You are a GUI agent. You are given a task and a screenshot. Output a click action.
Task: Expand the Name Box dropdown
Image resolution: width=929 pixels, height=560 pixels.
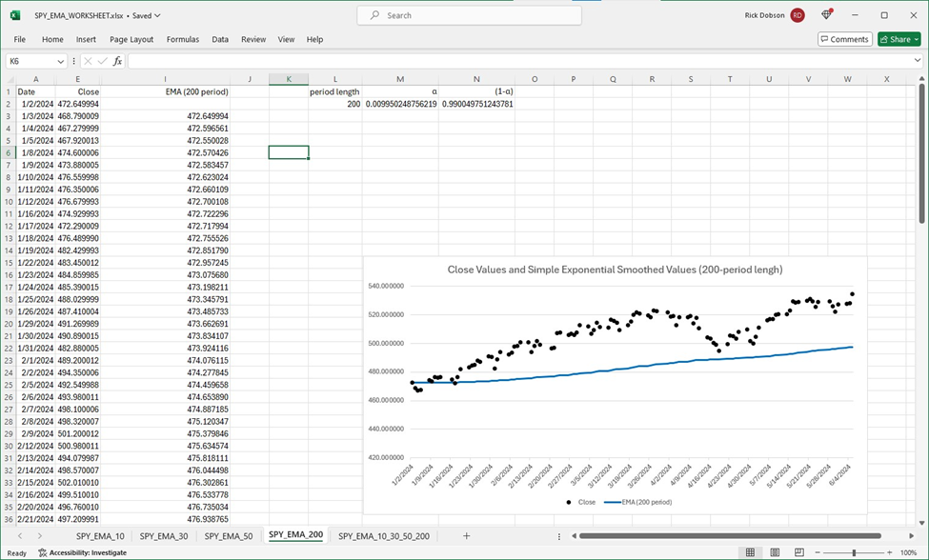point(60,61)
